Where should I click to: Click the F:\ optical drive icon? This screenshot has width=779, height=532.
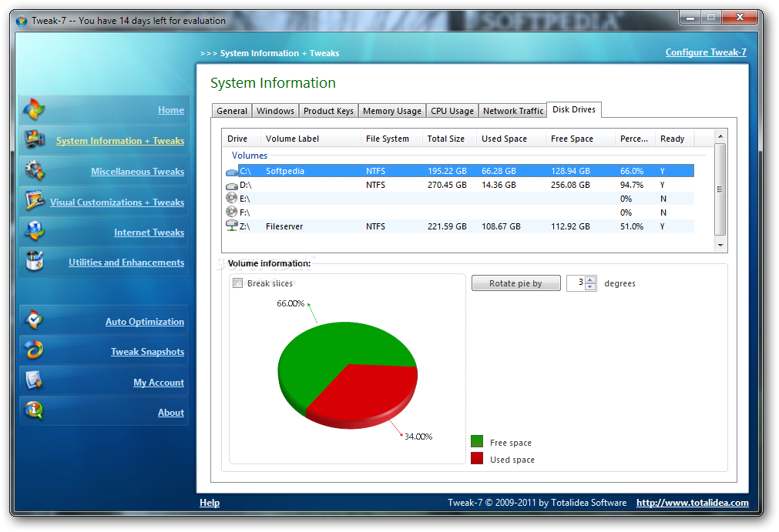[x=231, y=212]
